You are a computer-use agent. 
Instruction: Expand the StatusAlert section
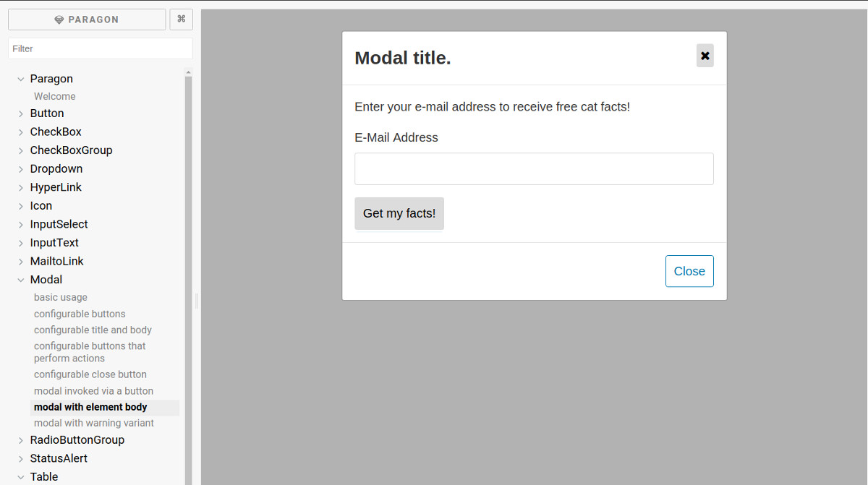(20, 458)
